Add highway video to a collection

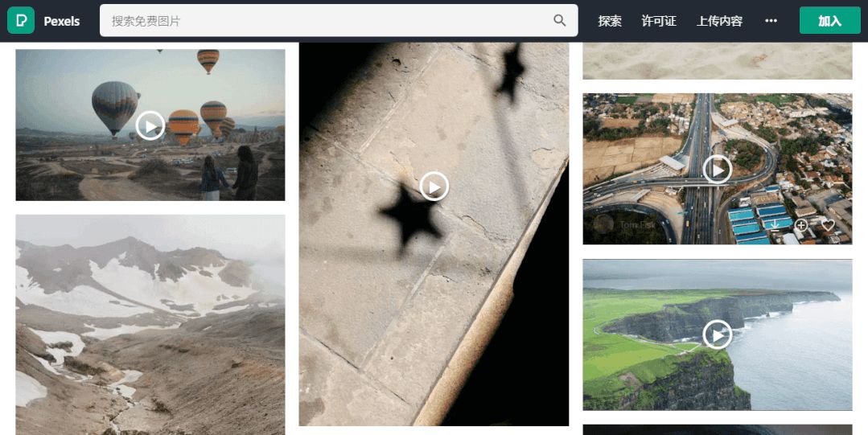click(801, 224)
